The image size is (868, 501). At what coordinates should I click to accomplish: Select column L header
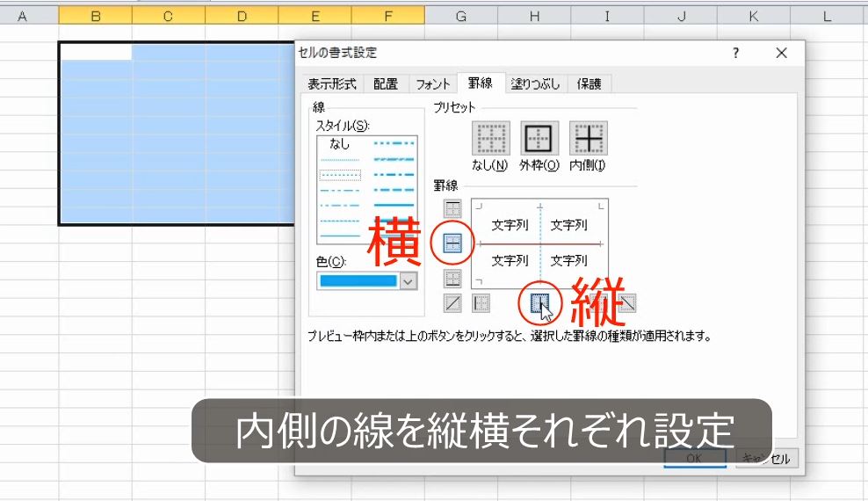(828, 16)
